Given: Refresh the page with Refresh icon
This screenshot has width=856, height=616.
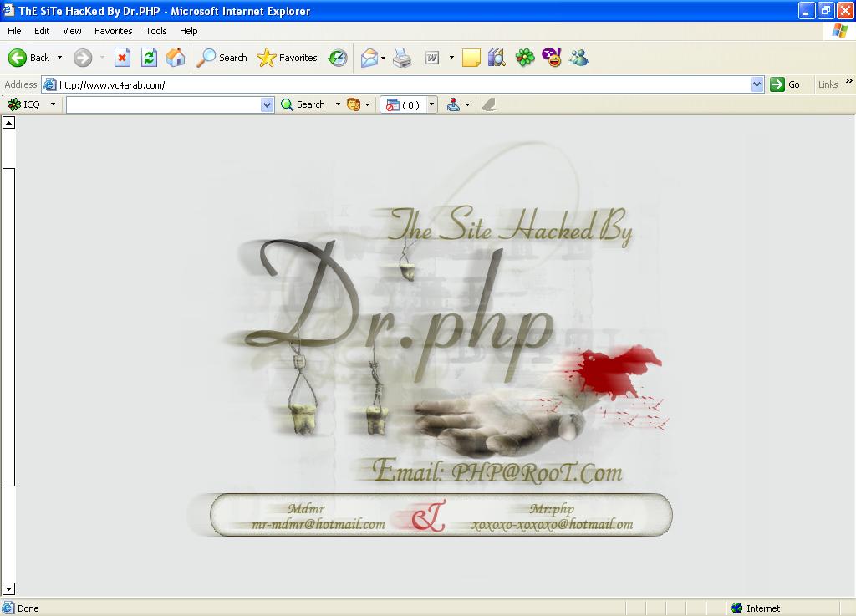Looking at the screenshot, I should click(149, 58).
